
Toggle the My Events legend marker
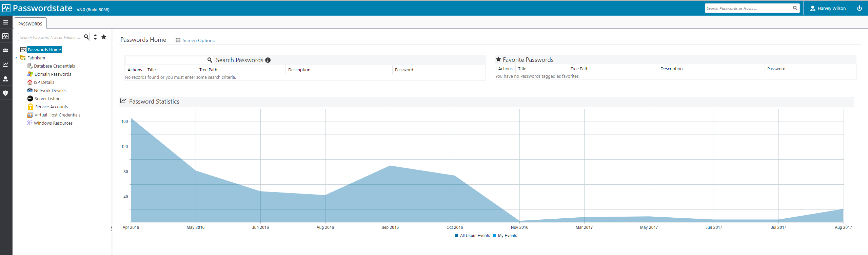494,236
